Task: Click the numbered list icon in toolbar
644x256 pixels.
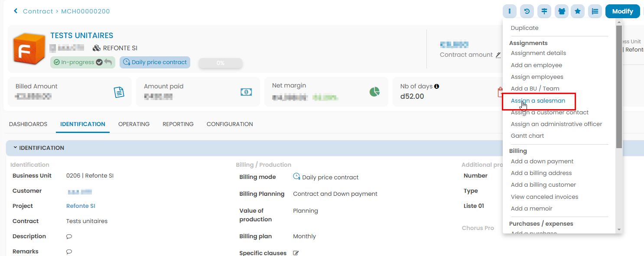Action: 595,12
